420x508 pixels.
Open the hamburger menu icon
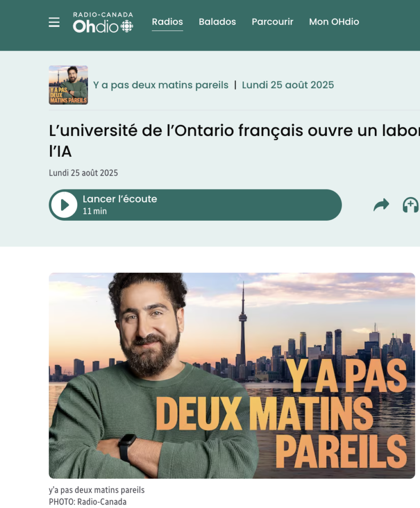(x=54, y=22)
